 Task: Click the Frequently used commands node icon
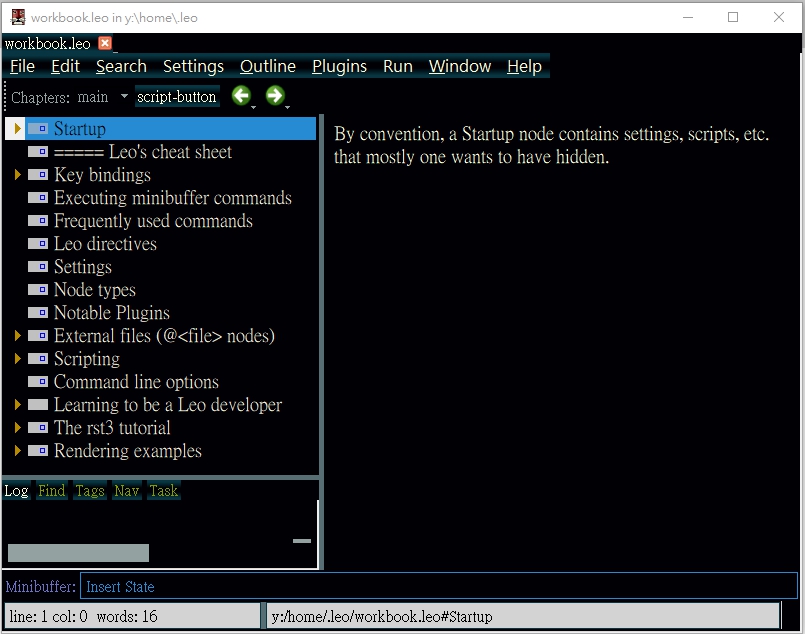(x=37, y=221)
